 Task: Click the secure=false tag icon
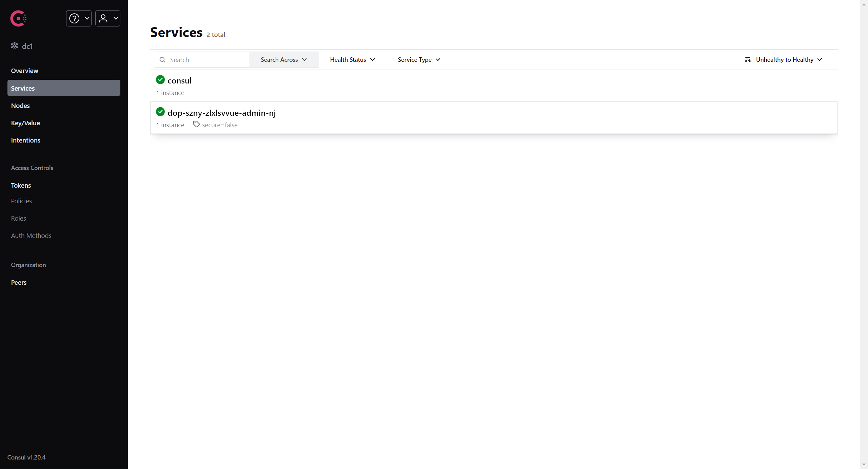[196, 124]
